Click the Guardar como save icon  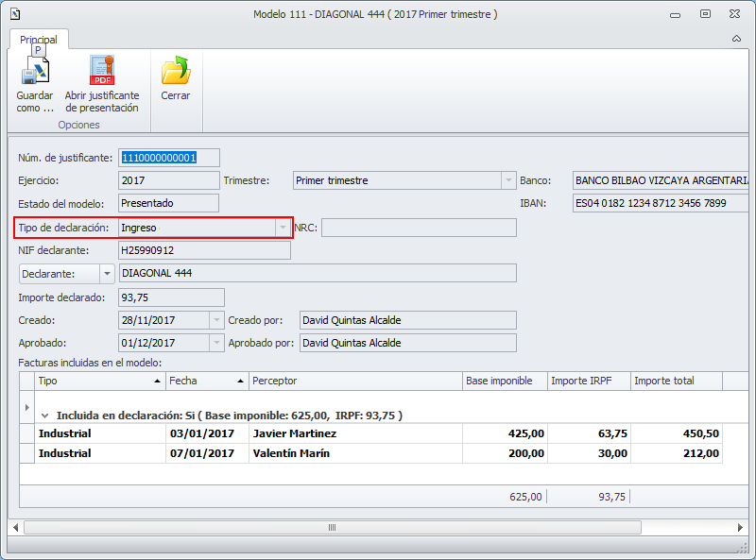35,72
